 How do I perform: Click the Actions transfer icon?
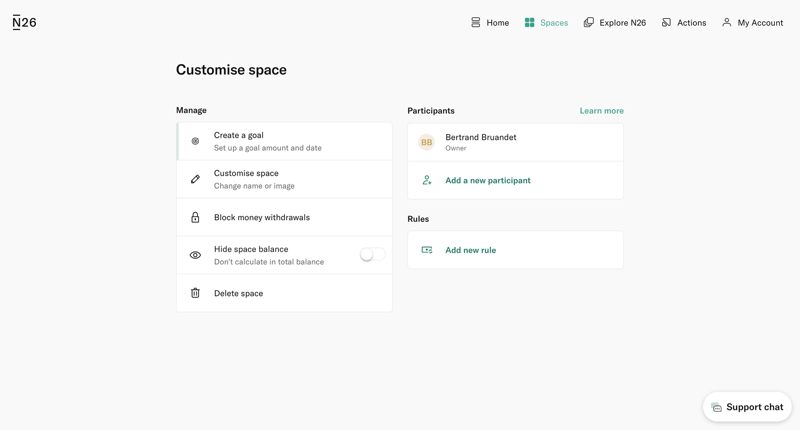[x=666, y=22]
